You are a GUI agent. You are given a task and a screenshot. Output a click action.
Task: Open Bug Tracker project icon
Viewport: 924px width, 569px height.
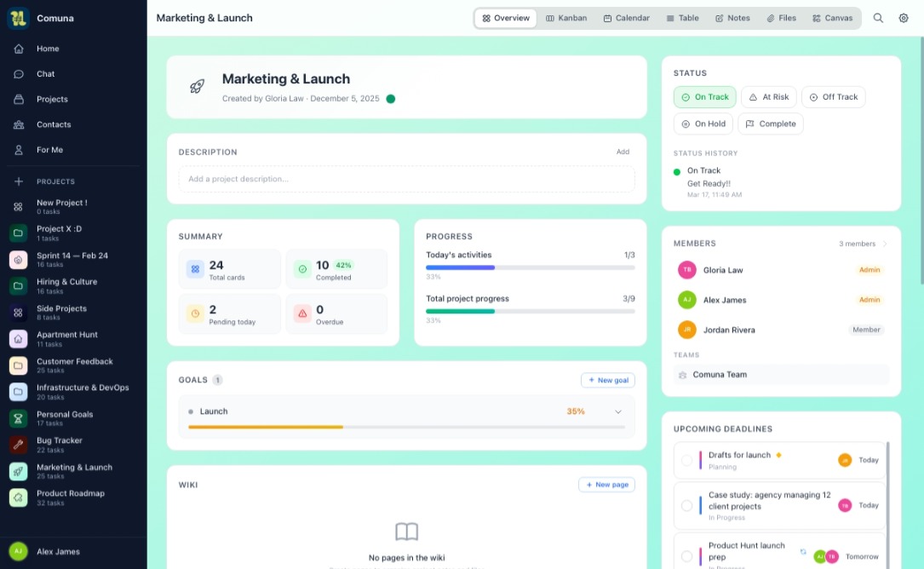(19, 445)
